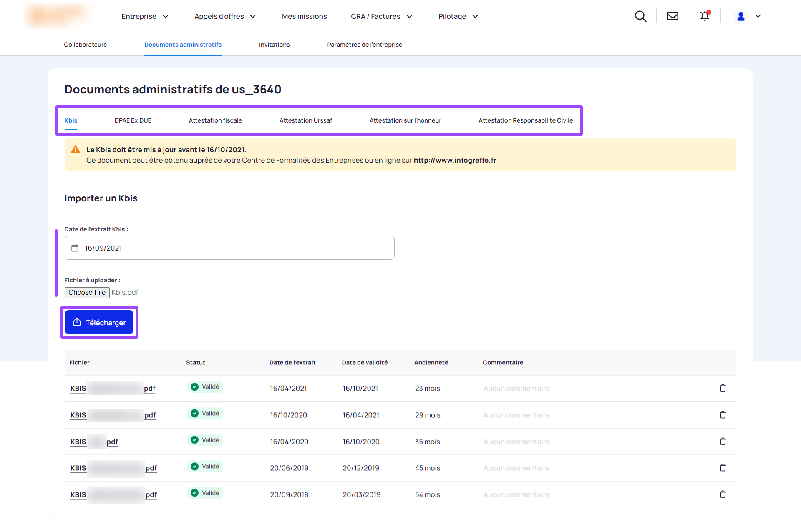This screenshot has width=801, height=532.
Task: Delete the Kbis dated 16/04/2020
Action: (x=723, y=442)
